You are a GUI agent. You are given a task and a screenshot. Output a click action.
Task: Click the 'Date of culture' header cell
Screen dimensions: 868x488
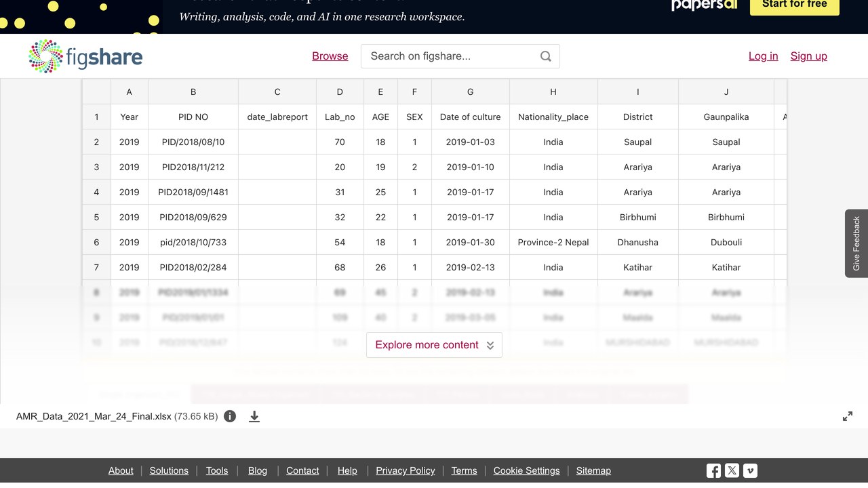[x=471, y=117]
